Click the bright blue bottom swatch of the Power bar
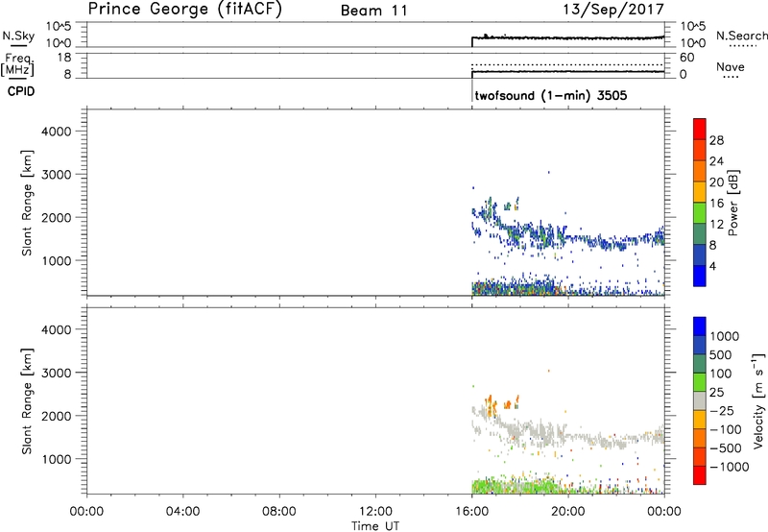768x532 pixels. pyautogui.click(x=700, y=276)
